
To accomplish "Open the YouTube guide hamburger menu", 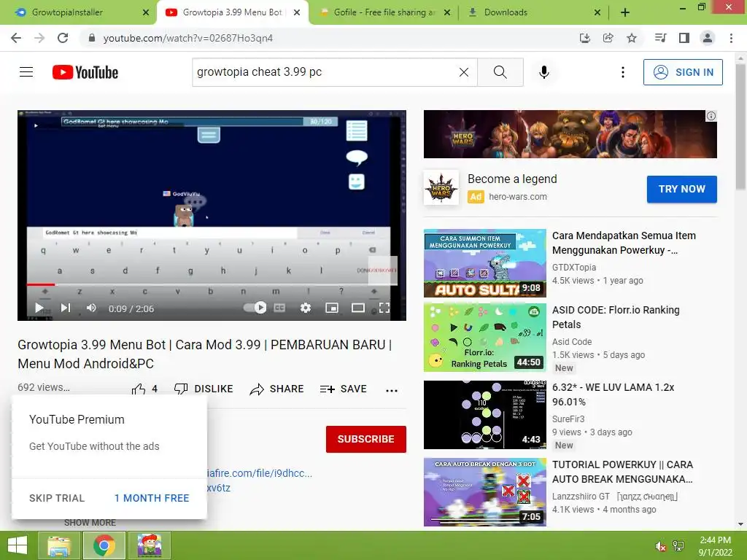I will 26,72.
